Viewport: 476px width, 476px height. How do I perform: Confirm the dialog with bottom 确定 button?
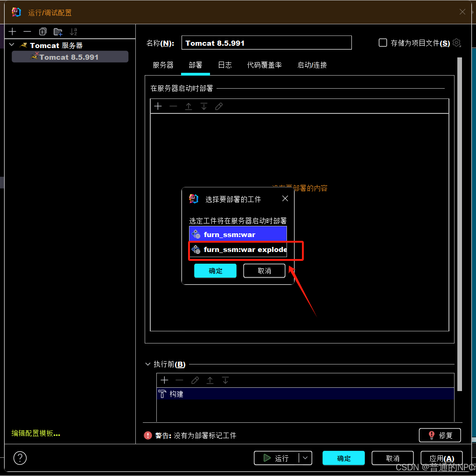point(343,458)
